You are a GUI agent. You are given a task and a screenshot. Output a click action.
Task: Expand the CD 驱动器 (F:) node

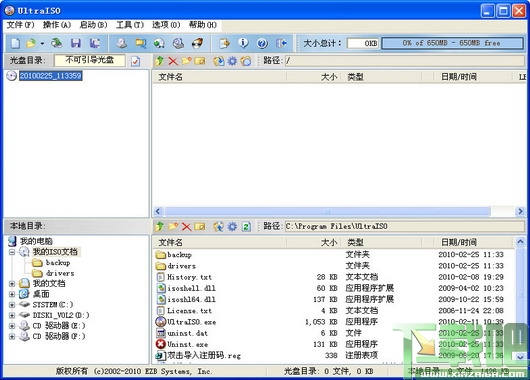point(12,336)
